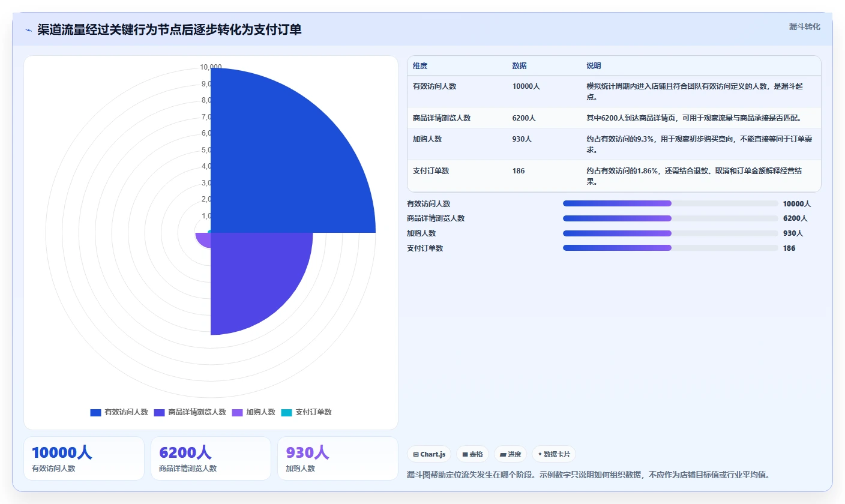Click the 186 table cell
845x504 pixels.
click(519, 171)
